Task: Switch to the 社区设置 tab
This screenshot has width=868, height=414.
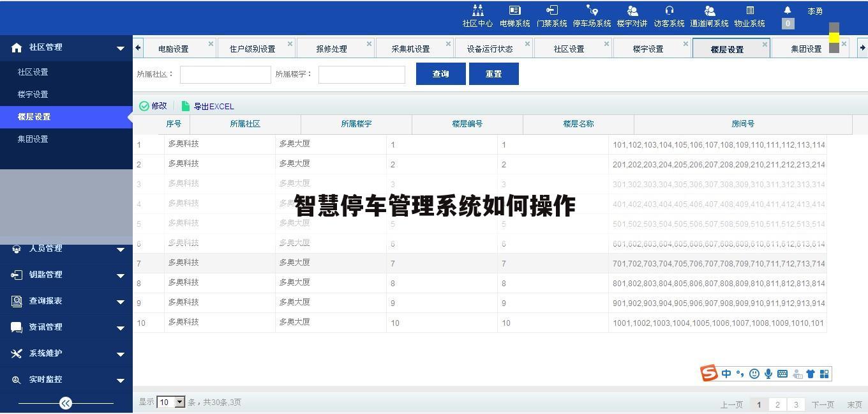Action: tap(569, 49)
